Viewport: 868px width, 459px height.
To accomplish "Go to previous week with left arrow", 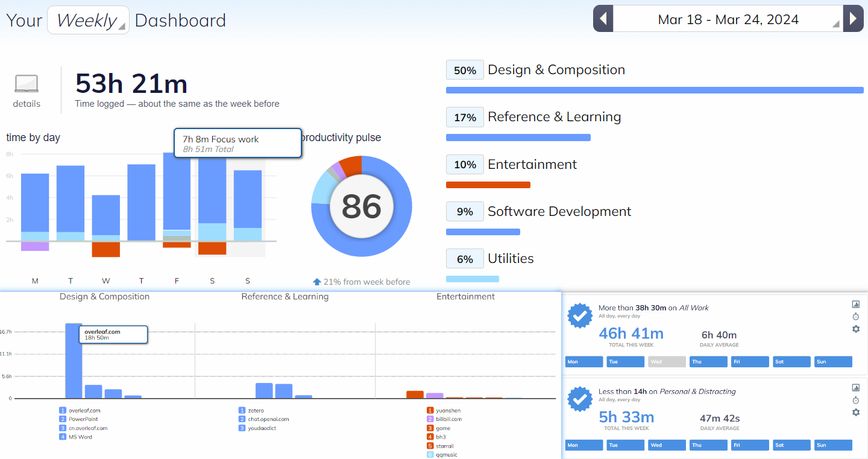I will tap(603, 19).
